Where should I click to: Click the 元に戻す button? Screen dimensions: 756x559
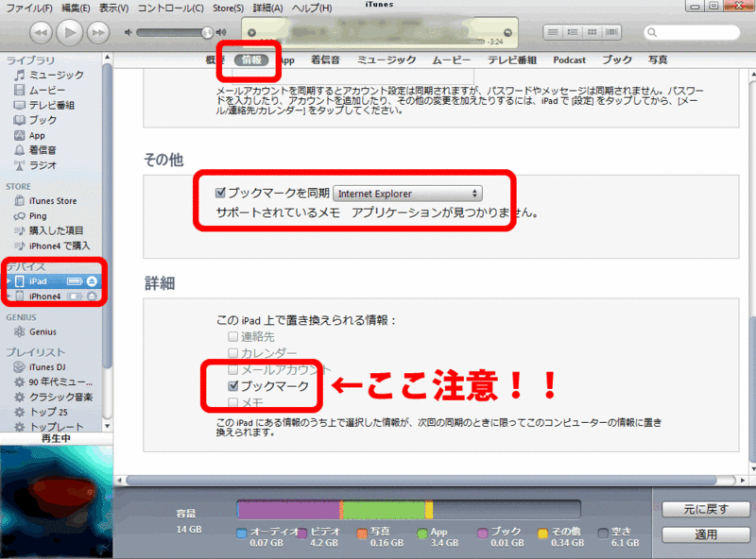coord(706,509)
